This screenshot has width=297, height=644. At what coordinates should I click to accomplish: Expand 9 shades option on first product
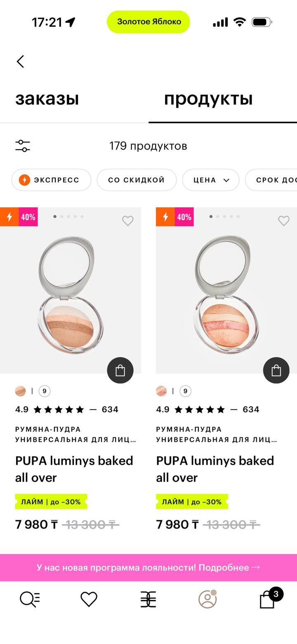point(45,391)
